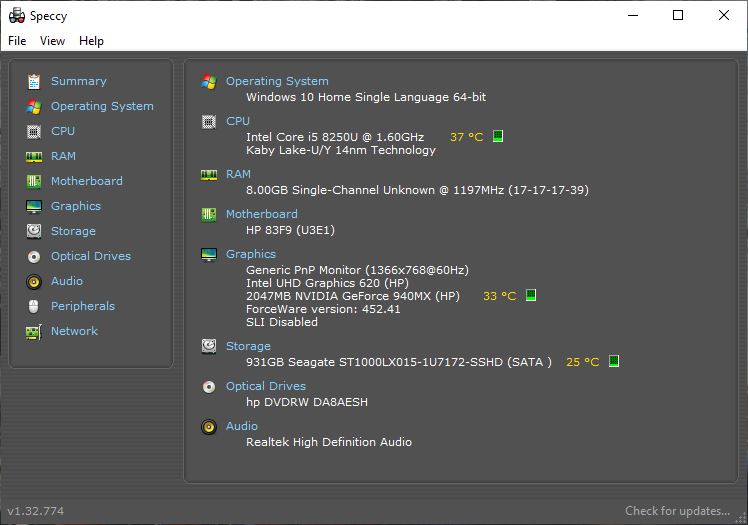Click the CPU chip icon in sidebar
Viewport: 748px width, 525px height.
pos(34,132)
